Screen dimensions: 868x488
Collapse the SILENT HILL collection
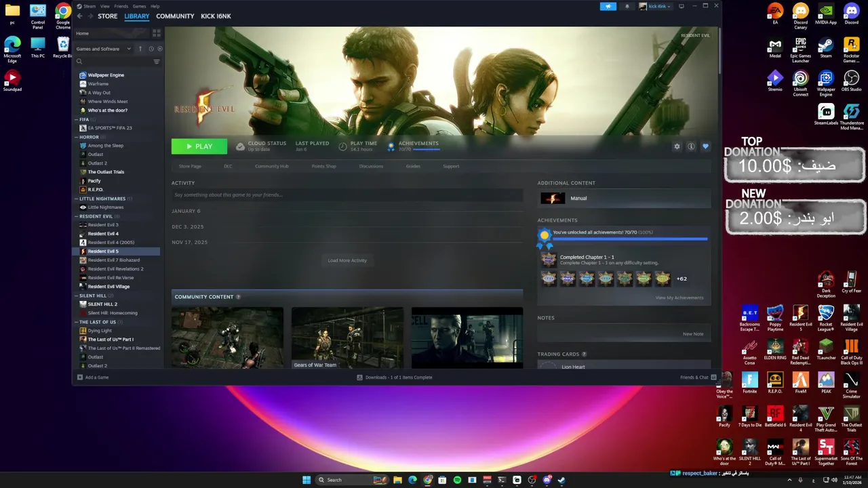(x=77, y=296)
